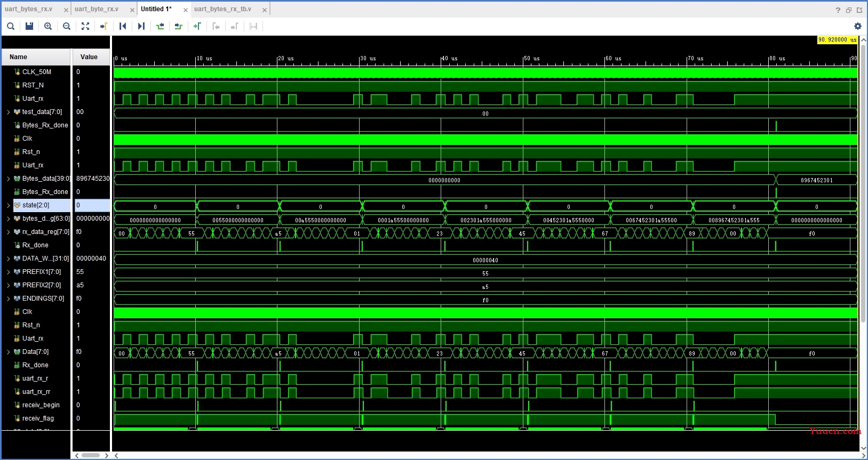Click the swap cursors icon
The image size is (868, 460).
click(x=253, y=26)
